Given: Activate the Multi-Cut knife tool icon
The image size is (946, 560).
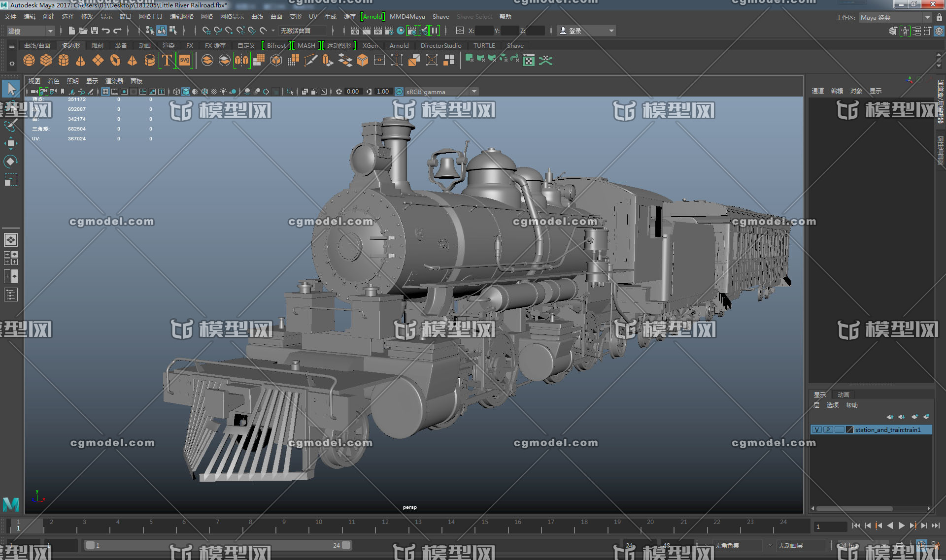Looking at the screenshot, I should (x=311, y=61).
